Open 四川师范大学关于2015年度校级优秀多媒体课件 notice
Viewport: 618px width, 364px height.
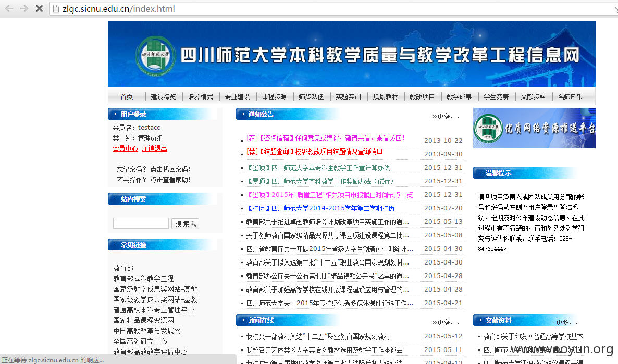click(329, 303)
